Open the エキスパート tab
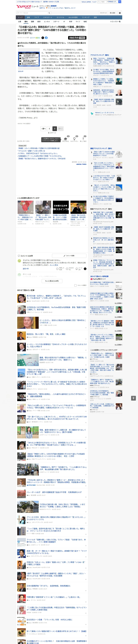The height and width of the screenshot is (644, 138). [48, 17]
